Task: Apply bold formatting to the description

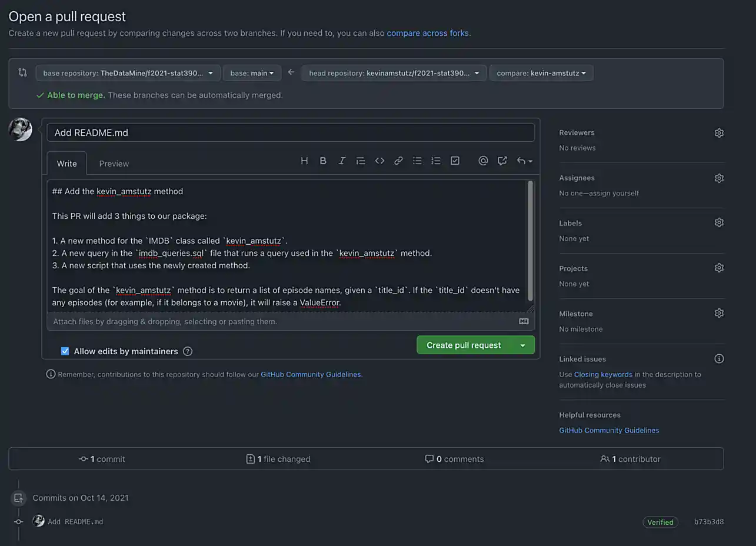Action: 323,160
